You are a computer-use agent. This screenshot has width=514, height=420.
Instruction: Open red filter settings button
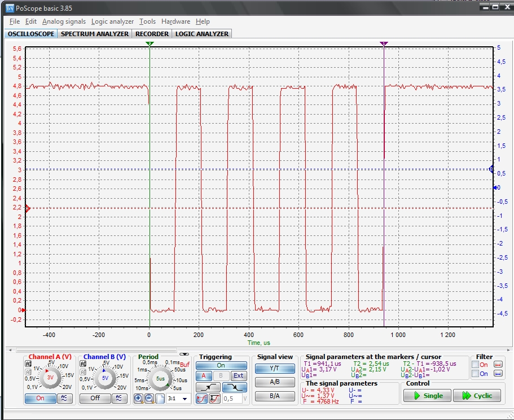click(498, 365)
